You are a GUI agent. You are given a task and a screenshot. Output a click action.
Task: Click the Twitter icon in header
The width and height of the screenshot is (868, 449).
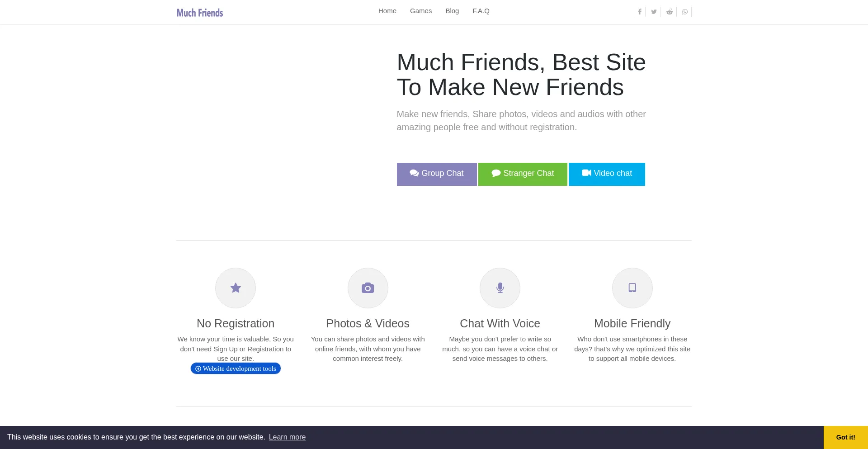click(x=654, y=12)
